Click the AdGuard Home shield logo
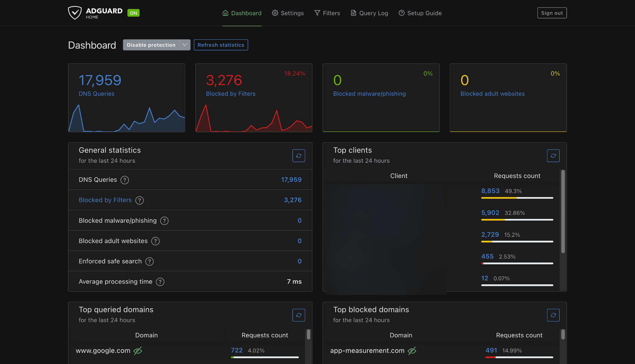The image size is (635, 364). (75, 13)
